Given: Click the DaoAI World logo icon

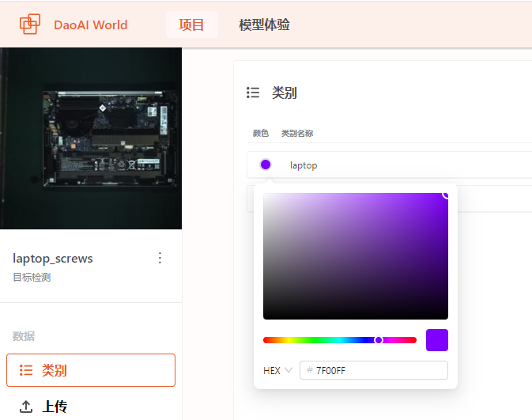Looking at the screenshot, I should point(30,24).
